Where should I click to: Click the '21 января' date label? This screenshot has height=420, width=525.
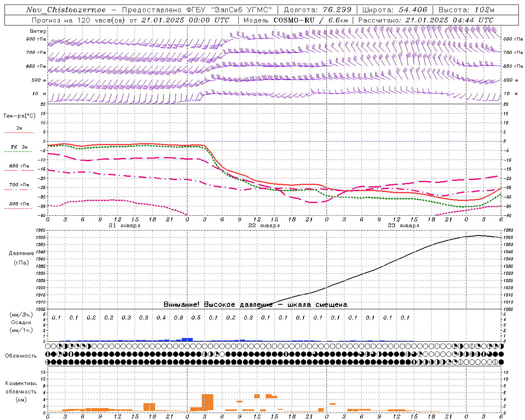tap(125, 226)
